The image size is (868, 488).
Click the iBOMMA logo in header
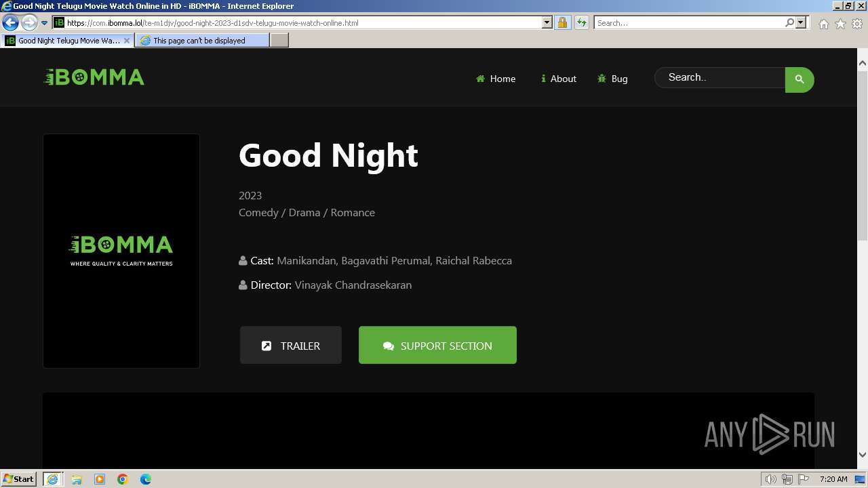(x=94, y=77)
